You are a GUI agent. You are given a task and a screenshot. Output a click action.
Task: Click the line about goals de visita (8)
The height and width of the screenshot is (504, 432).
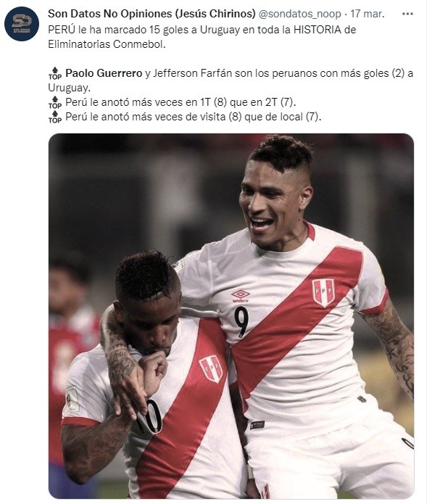(194, 117)
